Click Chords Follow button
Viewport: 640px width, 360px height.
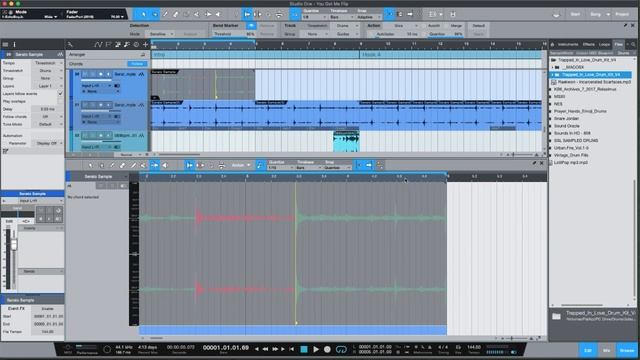[137, 64]
